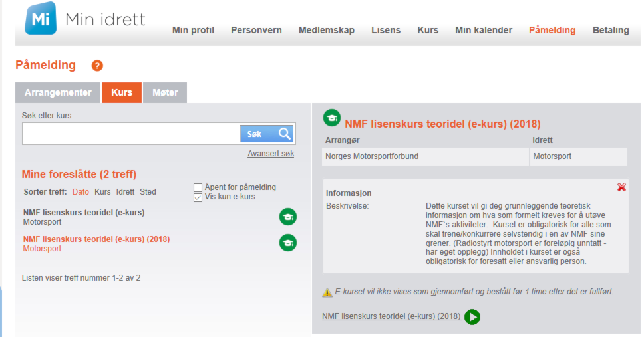This screenshot has width=644, height=337.
Task: Open Min profil menu
Action: click(193, 30)
